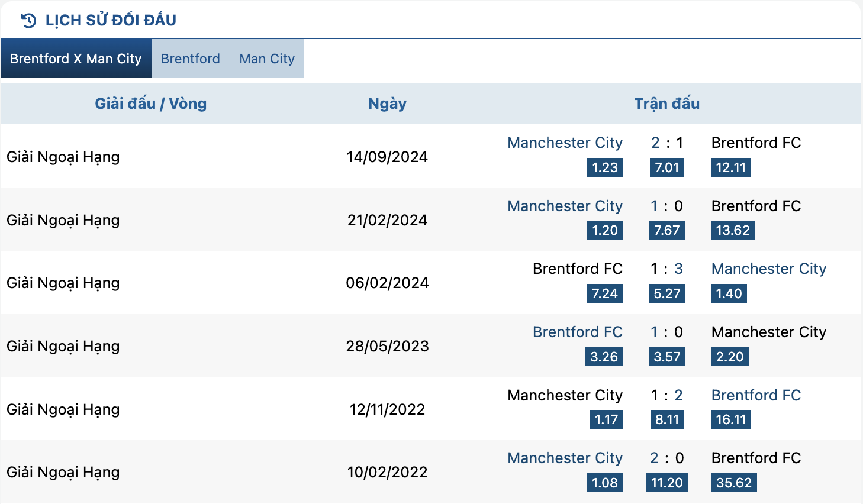Click the 1.23 odds badge
The width and height of the screenshot is (863, 504).
pos(605,167)
